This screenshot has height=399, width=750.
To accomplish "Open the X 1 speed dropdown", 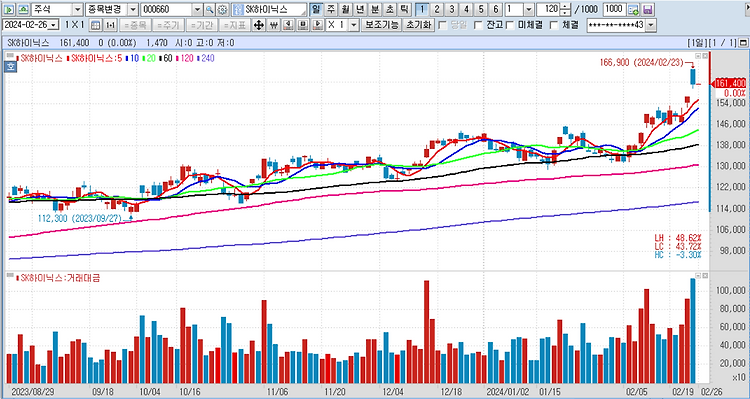I will [x=353, y=25].
